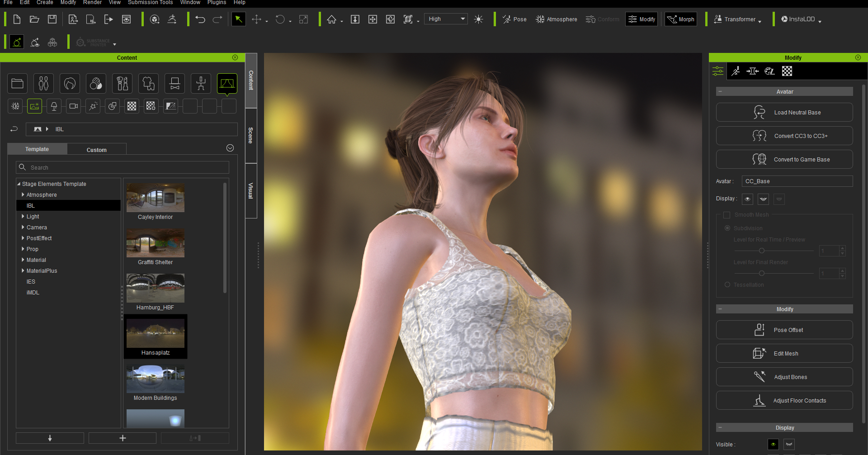The image size is (868, 455).
Task: Expand the Material tree item
Action: pos(23,260)
